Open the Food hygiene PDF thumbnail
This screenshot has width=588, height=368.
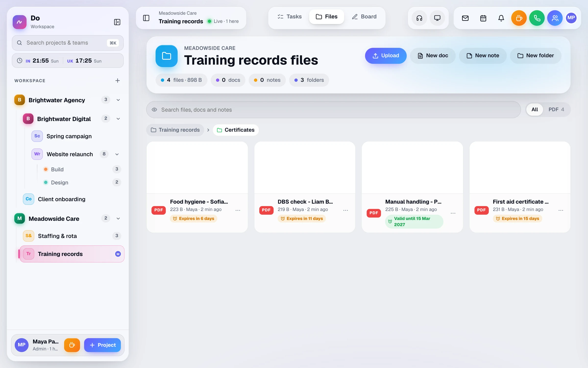tap(197, 168)
